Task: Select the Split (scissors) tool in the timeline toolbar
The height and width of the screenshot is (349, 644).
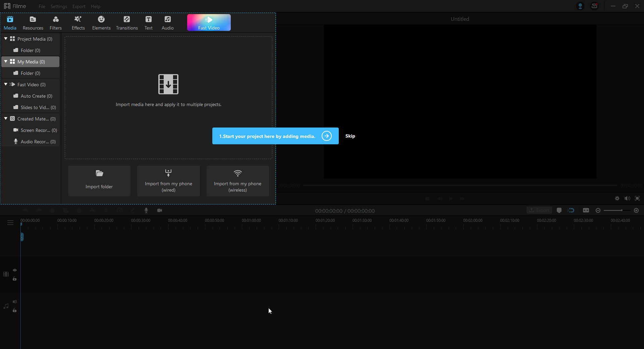Action: click(x=93, y=211)
